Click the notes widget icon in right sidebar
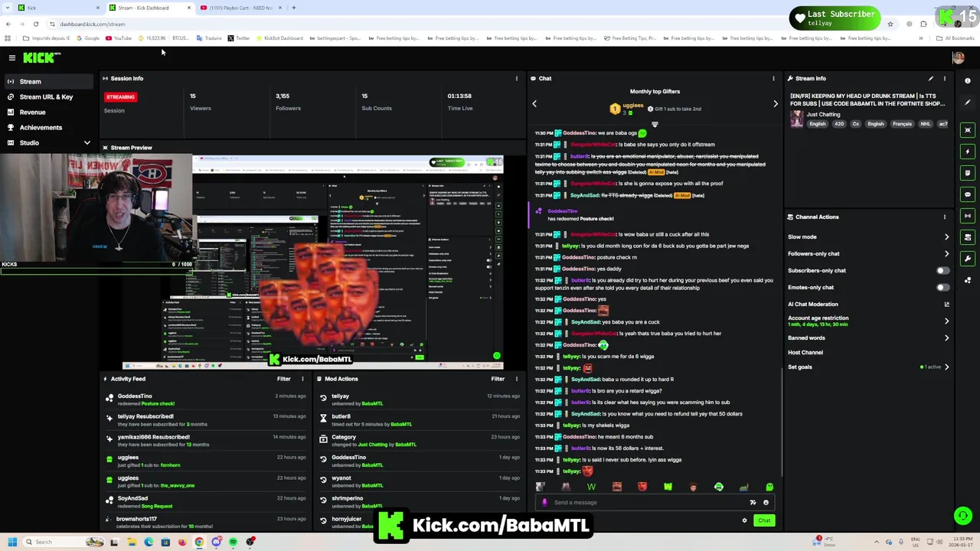The height and width of the screenshot is (551, 980). (x=968, y=173)
